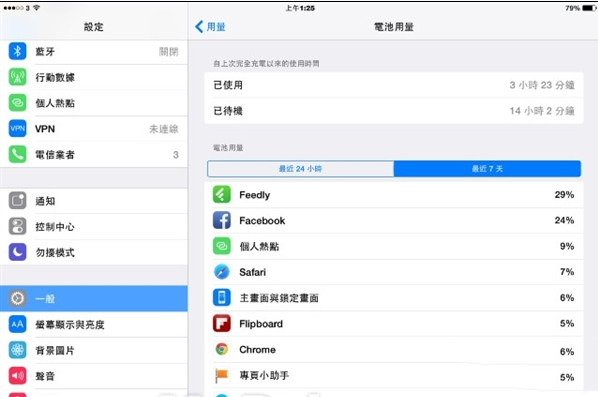Open 電信業者 settings row
The height and width of the screenshot is (397, 598).
(x=94, y=154)
